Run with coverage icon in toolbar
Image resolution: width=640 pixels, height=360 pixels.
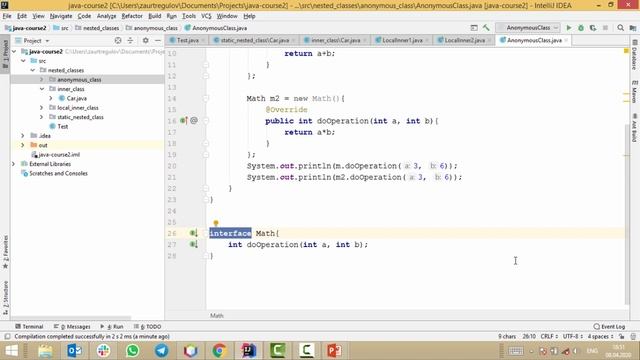tap(593, 28)
